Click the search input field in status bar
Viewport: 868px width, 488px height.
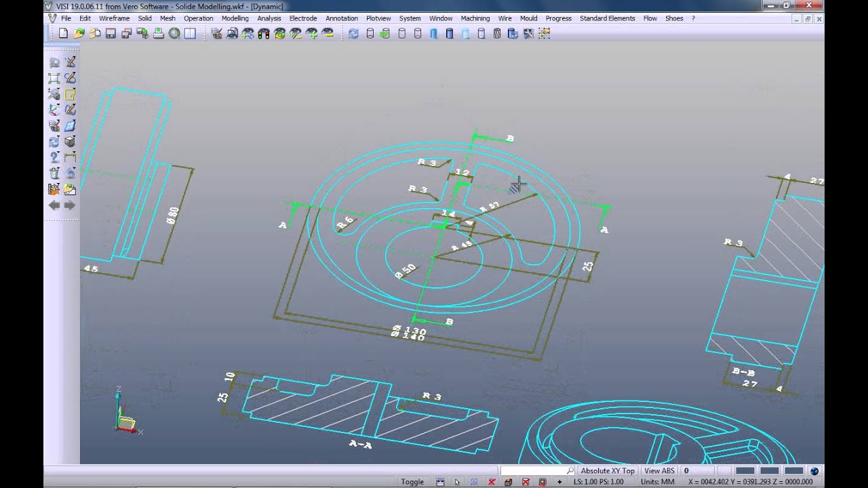click(538, 470)
